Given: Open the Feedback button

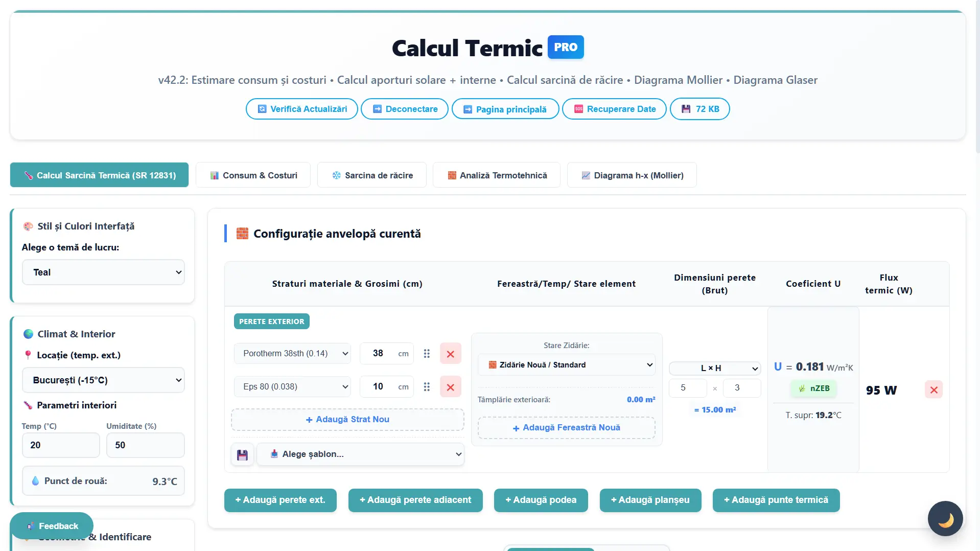Looking at the screenshot, I should 52,526.
